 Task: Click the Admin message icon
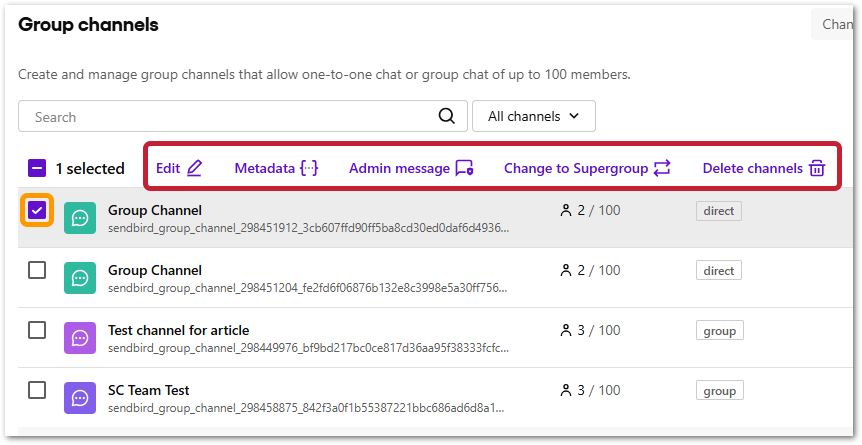tap(464, 168)
